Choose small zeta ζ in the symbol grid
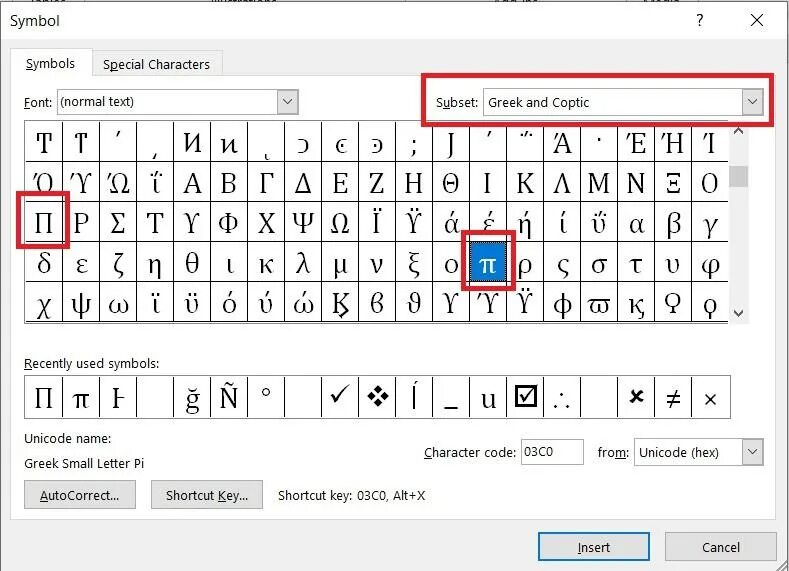Image resolution: width=789 pixels, height=571 pixels. (x=118, y=263)
